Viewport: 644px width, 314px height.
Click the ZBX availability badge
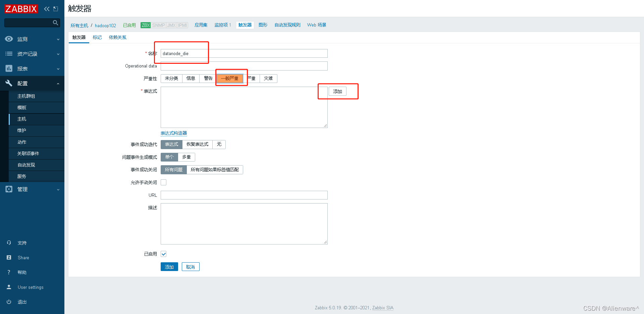pyautogui.click(x=146, y=25)
